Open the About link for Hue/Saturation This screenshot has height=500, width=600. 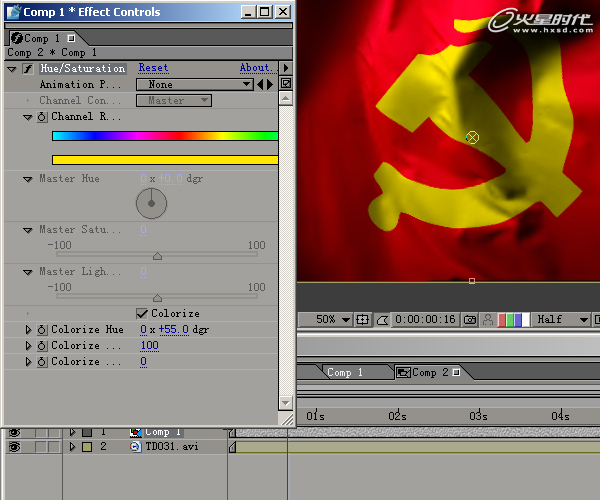(256, 68)
